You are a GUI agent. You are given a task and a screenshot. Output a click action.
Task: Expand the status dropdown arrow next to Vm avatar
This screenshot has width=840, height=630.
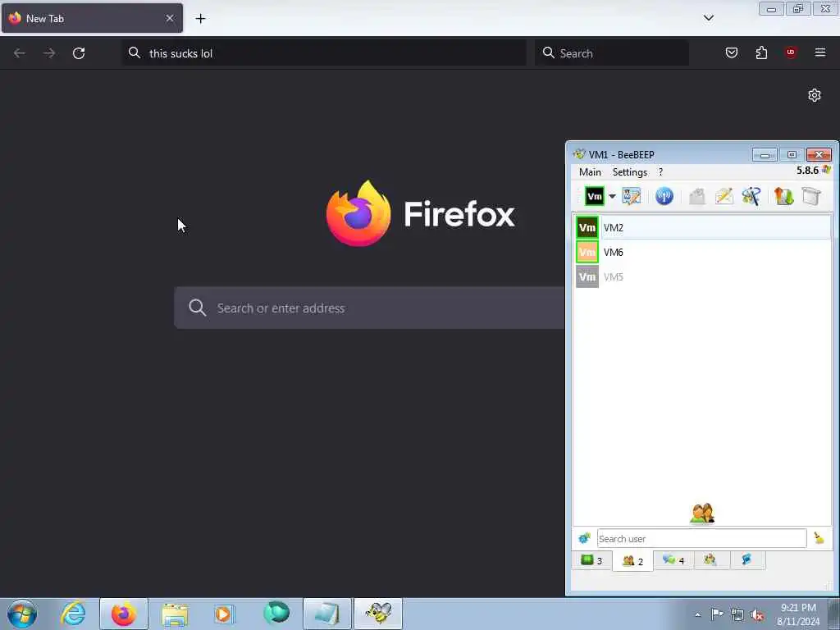pyautogui.click(x=612, y=196)
